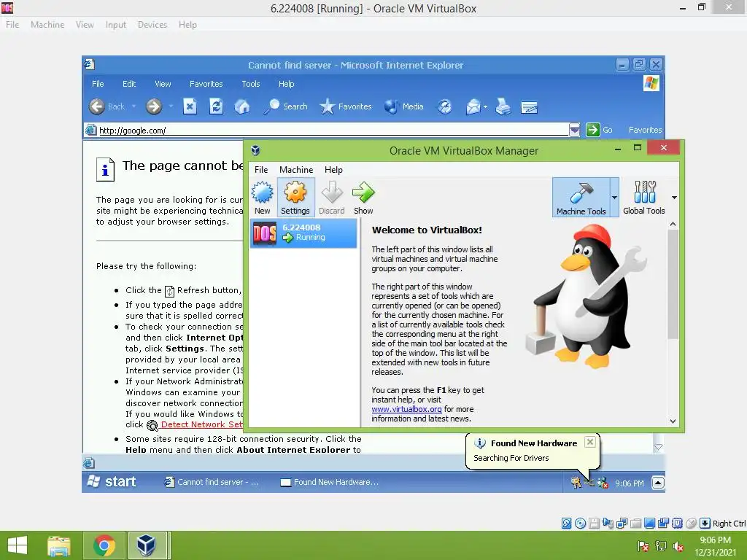Open Tools menu in Internet Explorer
The width and height of the screenshot is (747, 560).
[251, 84]
